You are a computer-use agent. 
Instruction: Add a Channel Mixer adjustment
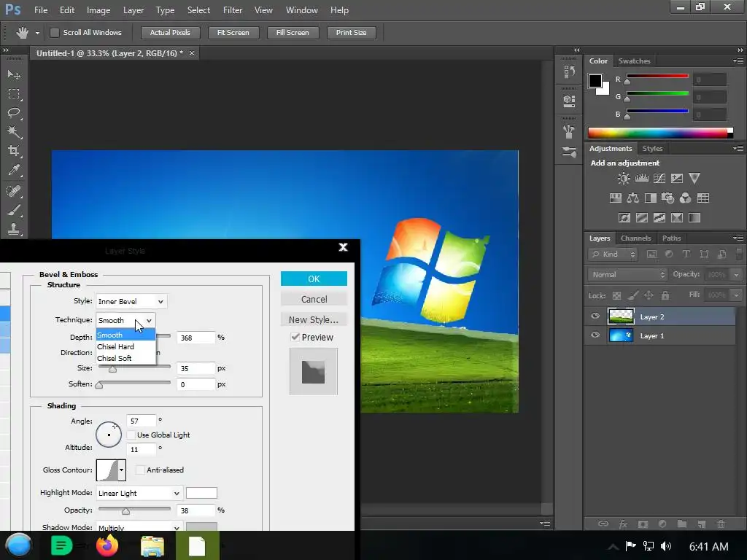tap(686, 198)
